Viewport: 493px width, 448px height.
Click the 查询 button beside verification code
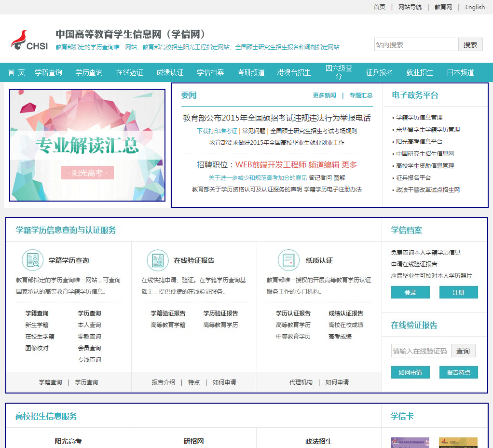coord(463,351)
